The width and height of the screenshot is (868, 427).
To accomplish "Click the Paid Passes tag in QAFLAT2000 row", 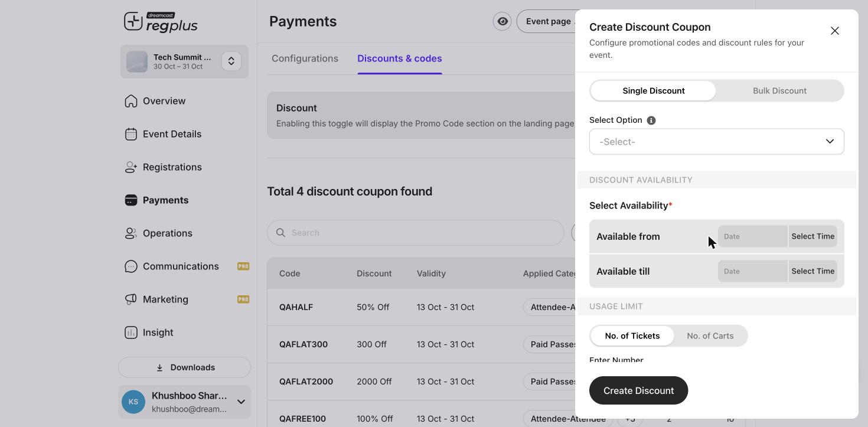I will click(550, 382).
